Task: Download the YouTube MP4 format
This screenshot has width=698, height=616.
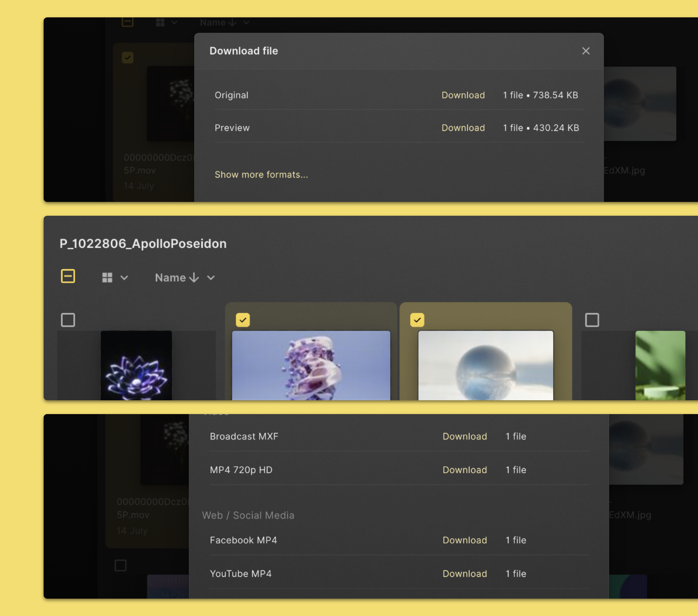Action: pyautogui.click(x=464, y=574)
